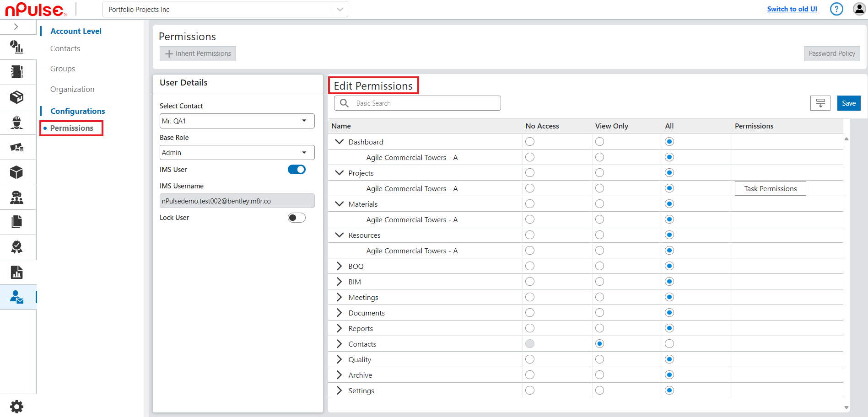Open the Select Contact dropdown

pos(237,121)
